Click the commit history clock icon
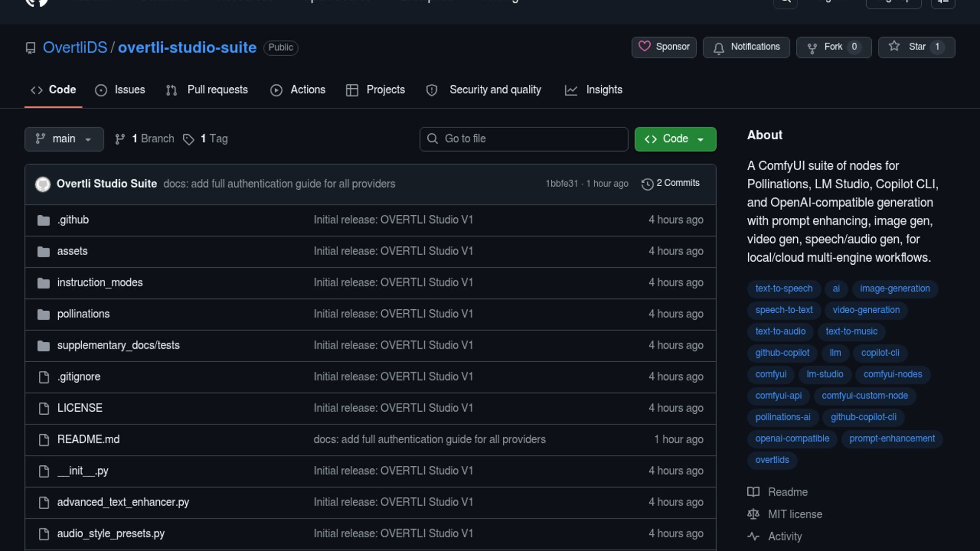Image resolution: width=980 pixels, height=551 pixels. pyautogui.click(x=647, y=184)
